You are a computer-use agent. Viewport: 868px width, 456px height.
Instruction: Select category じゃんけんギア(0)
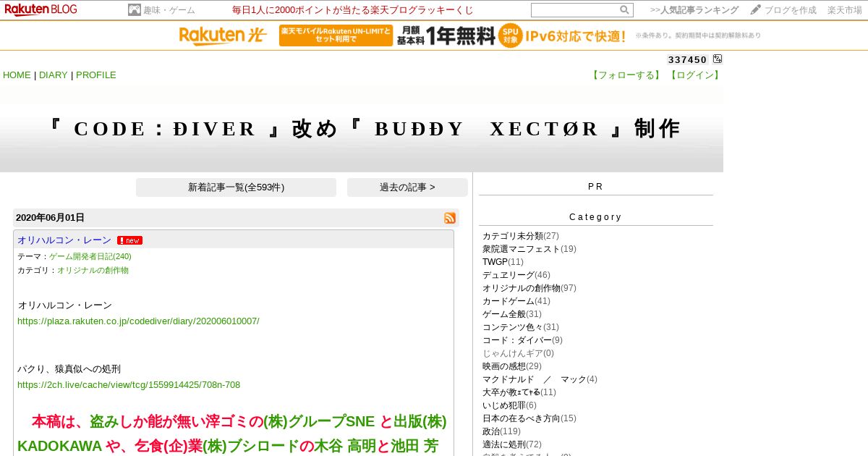click(x=518, y=353)
